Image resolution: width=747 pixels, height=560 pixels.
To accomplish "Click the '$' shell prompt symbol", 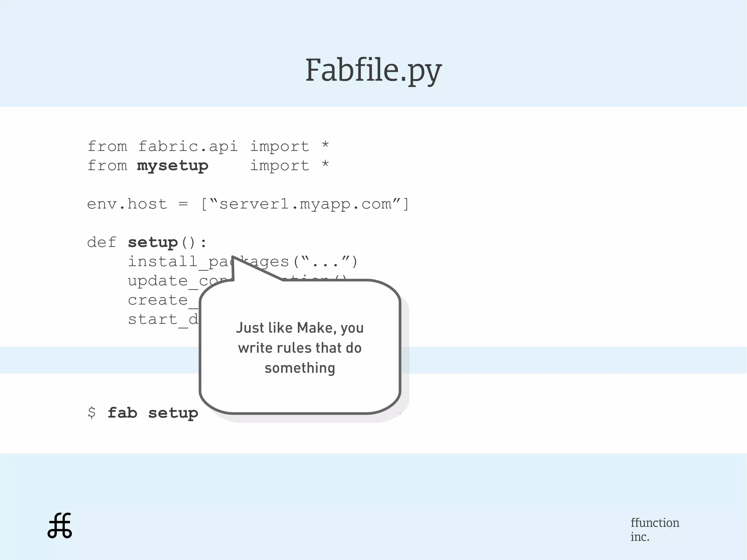I will coord(92,413).
